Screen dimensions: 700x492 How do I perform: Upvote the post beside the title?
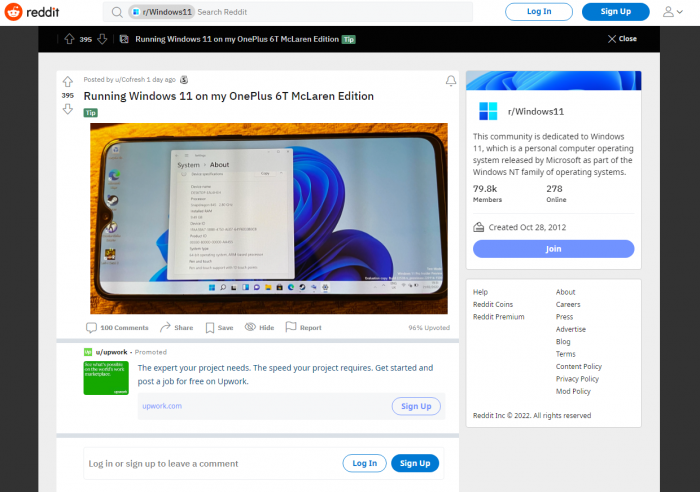(67, 81)
